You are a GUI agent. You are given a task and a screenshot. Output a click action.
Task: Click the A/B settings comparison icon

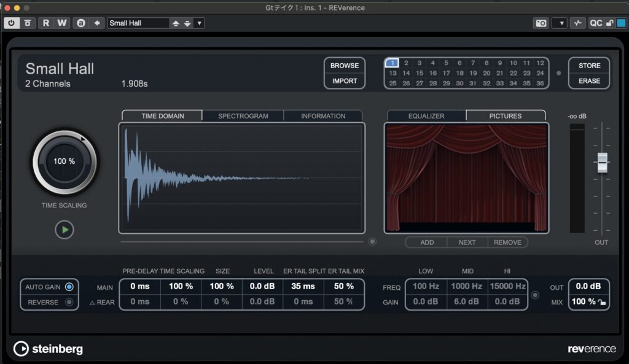(x=80, y=23)
